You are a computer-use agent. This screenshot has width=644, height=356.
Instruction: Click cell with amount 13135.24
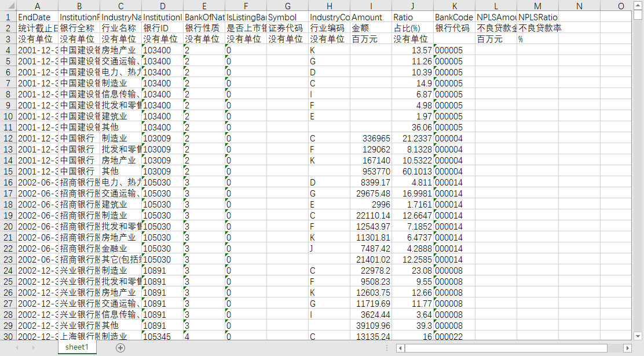pos(371,336)
